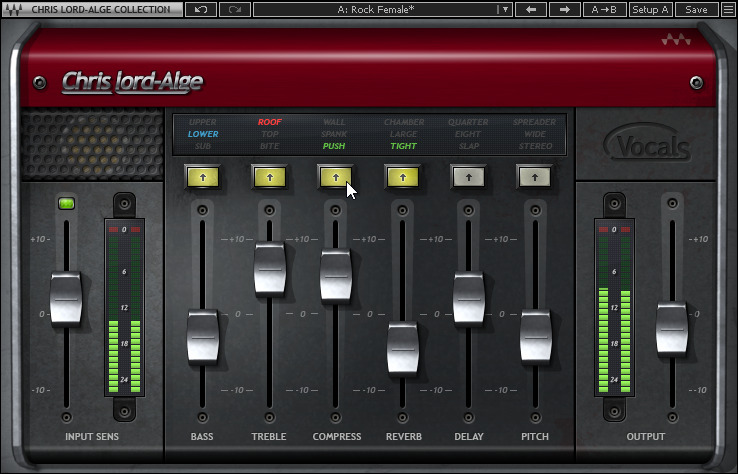Image resolution: width=738 pixels, height=474 pixels.
Task: Click the SUB bass mode label
Action: [x=203, y=146]
